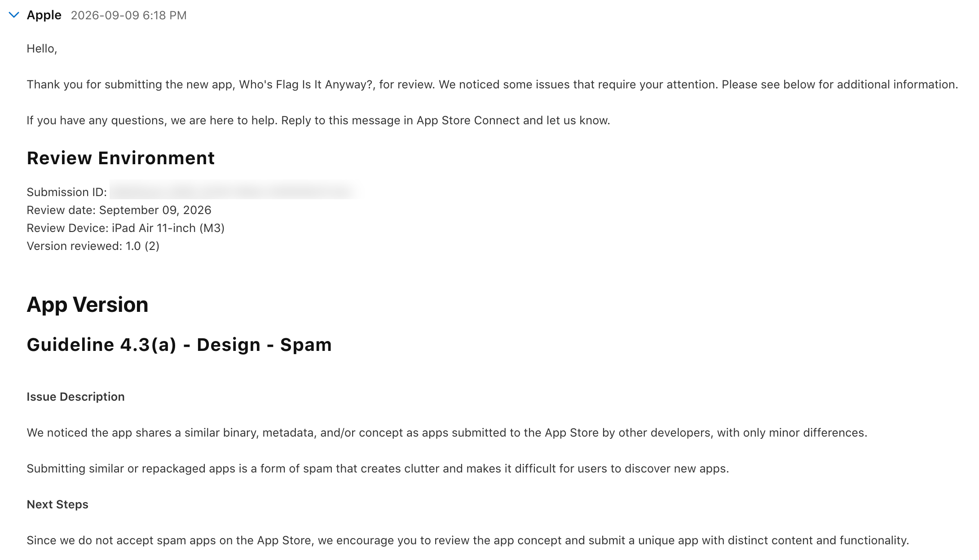Click the Review Environment heading
This screenshot has width=979, height=560.
(121, 158)
